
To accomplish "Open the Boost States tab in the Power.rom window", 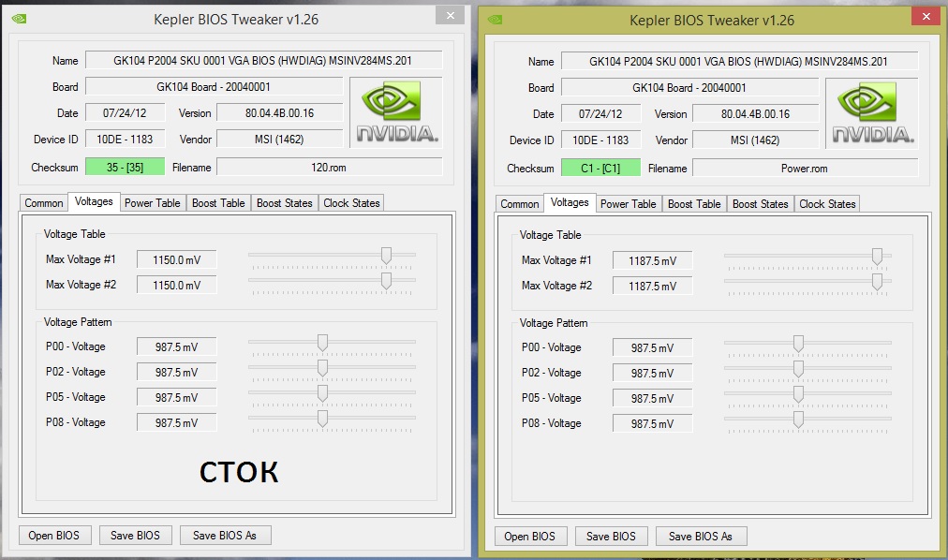I will tap(760, 203).
